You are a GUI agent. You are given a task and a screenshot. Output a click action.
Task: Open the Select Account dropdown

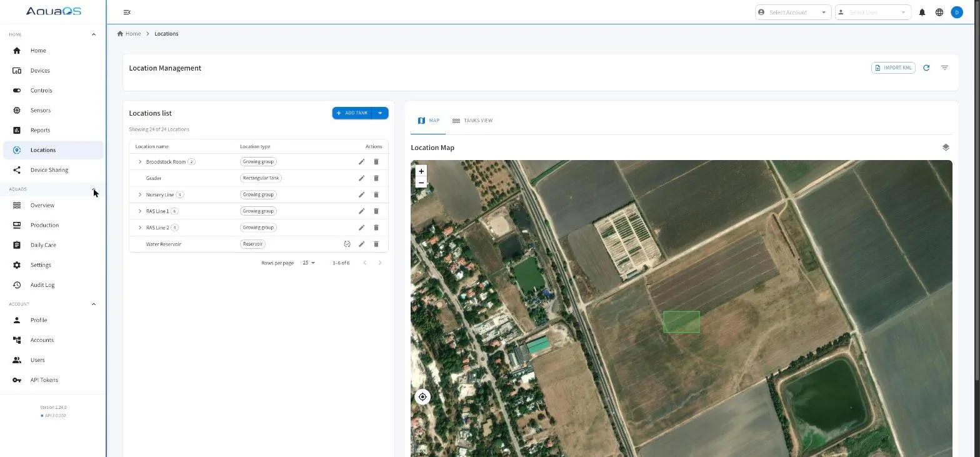[x=793, y=13]
